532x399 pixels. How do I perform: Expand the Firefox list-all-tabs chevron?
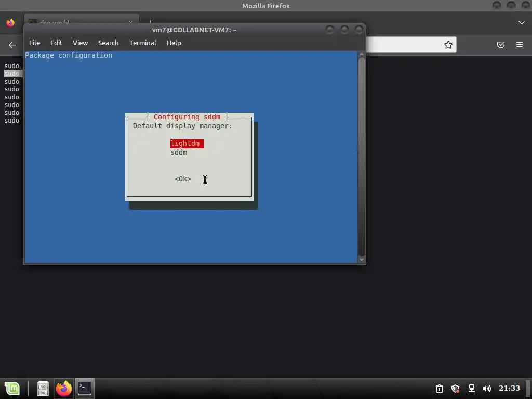click(x=522, y=23)
